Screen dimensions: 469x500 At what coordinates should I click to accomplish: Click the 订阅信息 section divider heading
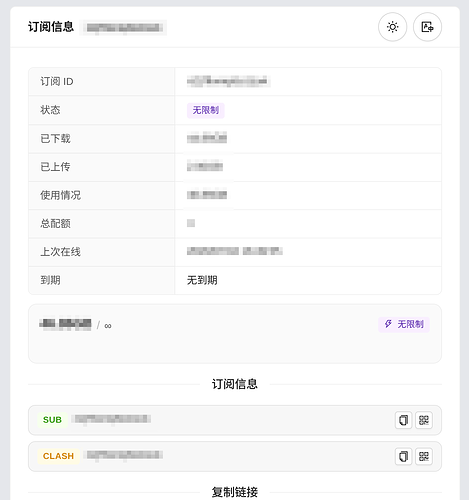pos(235,384)
